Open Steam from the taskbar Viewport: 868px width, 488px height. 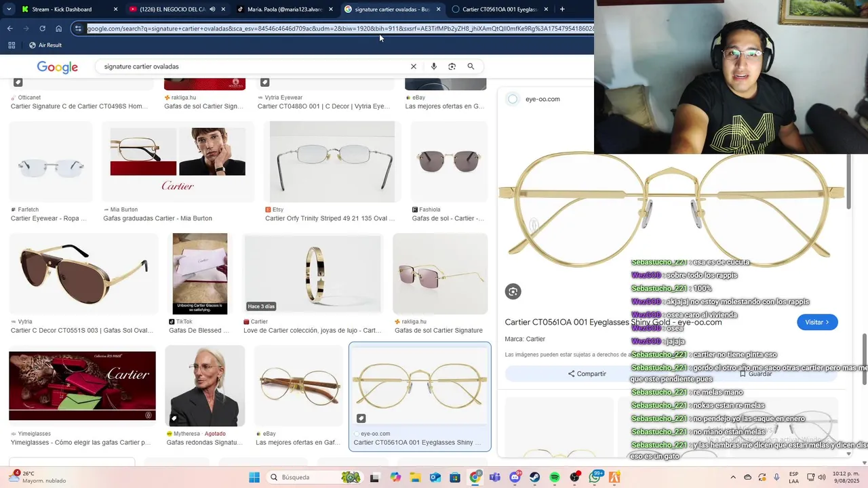click(x=534, y=477)
